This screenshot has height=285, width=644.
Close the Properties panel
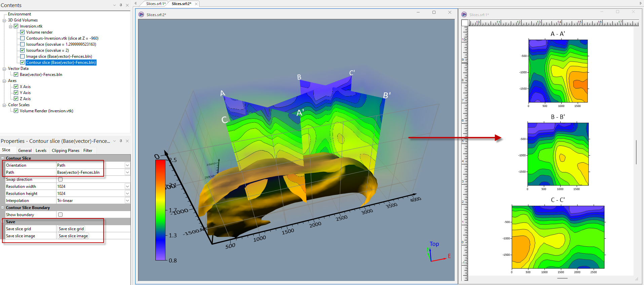click(127, 141)
